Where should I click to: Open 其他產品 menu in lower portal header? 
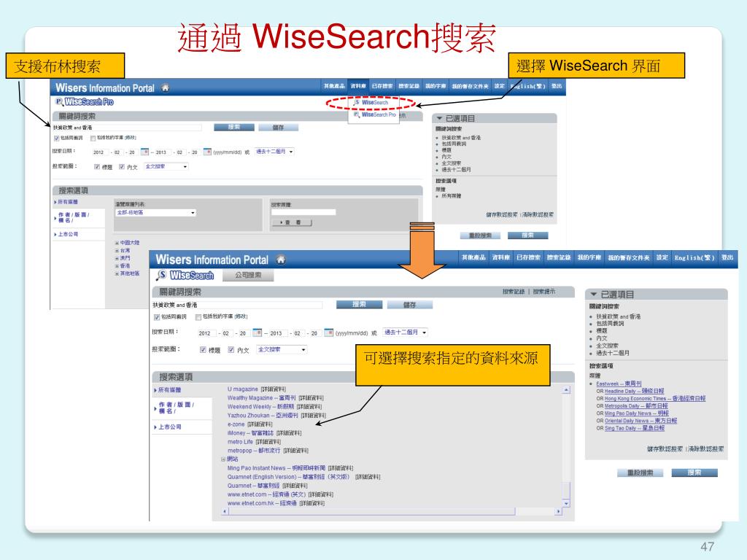click(473, 257)
